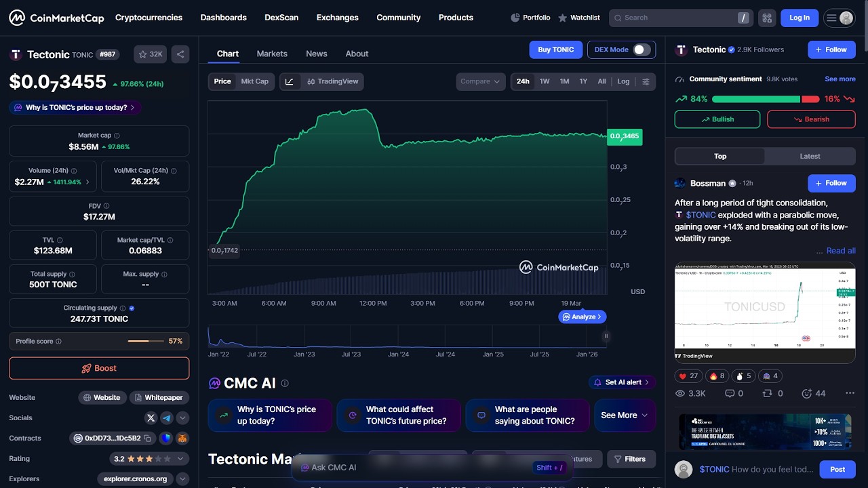Open the TONICUSD chart thumbnail

coord(765,312)
